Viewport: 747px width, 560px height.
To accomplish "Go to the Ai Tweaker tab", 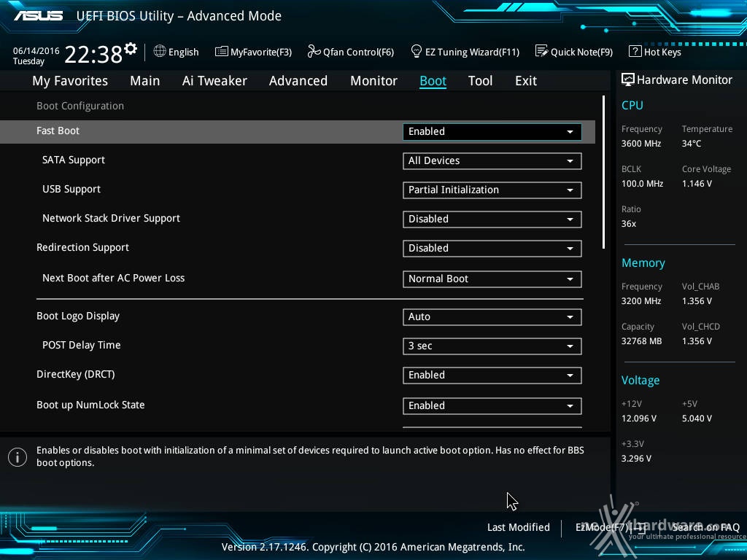I will (214, 81).
